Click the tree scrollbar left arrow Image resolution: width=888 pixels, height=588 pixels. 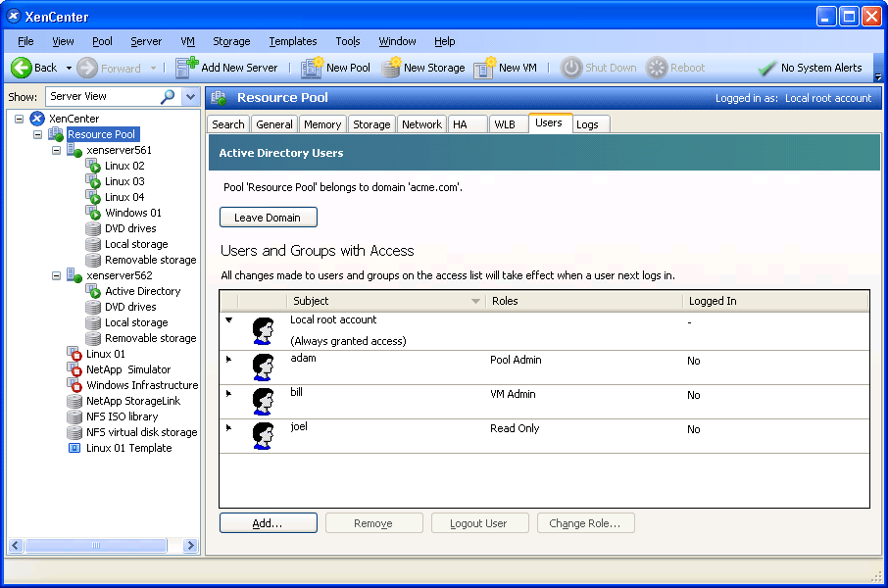[x=16, y=546]
